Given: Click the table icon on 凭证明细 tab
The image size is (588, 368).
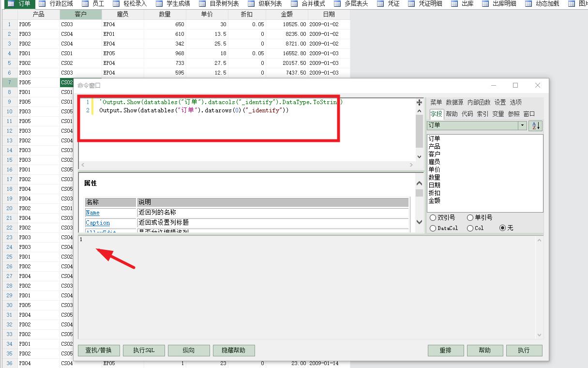Looking at the screenshot, I should [411, 4].
